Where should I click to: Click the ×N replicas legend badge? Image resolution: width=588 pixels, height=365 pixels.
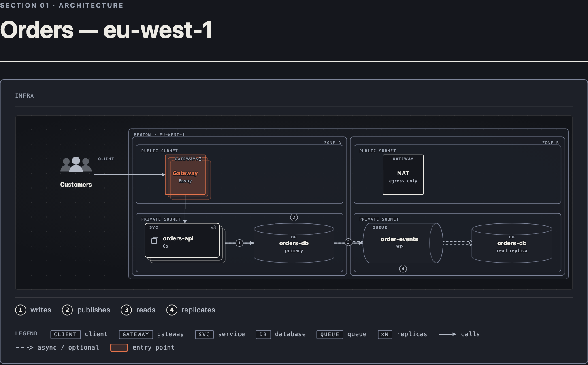click(385, 334)
